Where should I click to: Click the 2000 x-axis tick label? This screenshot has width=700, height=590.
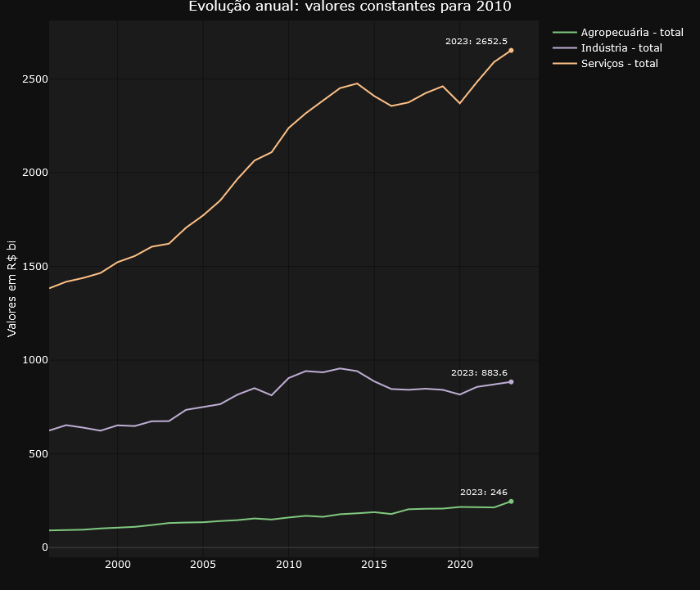pos(117,565)
